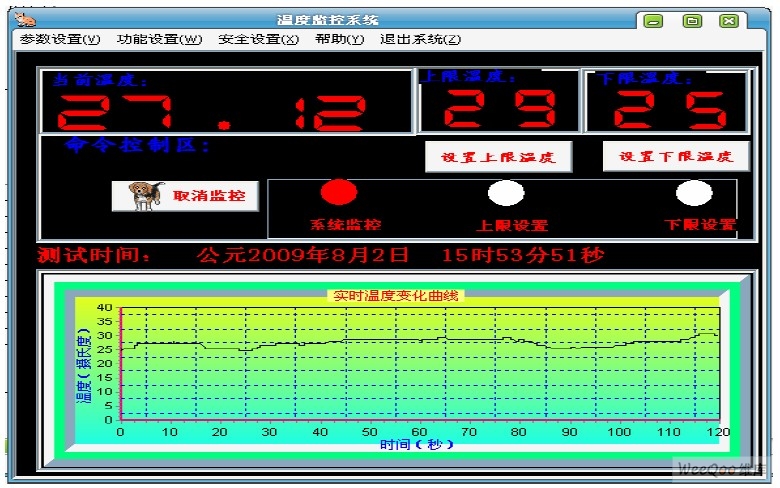Maximize the 温度监控系统 window
This screenshot has width=780, height=488.
[x=691, y=20]
